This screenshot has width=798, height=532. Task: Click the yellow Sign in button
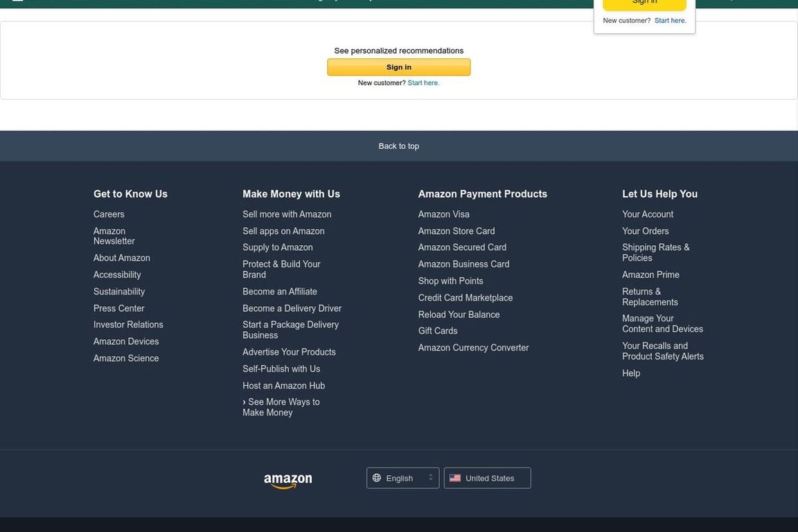398,66
